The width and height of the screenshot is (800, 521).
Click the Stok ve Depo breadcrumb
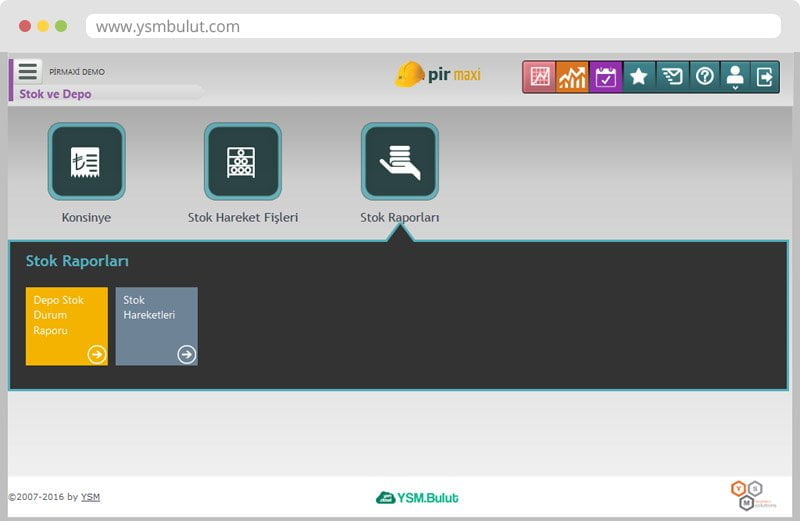55,94
